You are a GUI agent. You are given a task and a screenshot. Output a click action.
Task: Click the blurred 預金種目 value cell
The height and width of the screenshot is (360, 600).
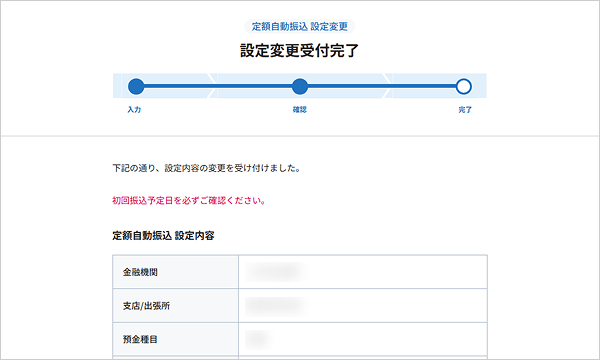click(x=363, y=339)
